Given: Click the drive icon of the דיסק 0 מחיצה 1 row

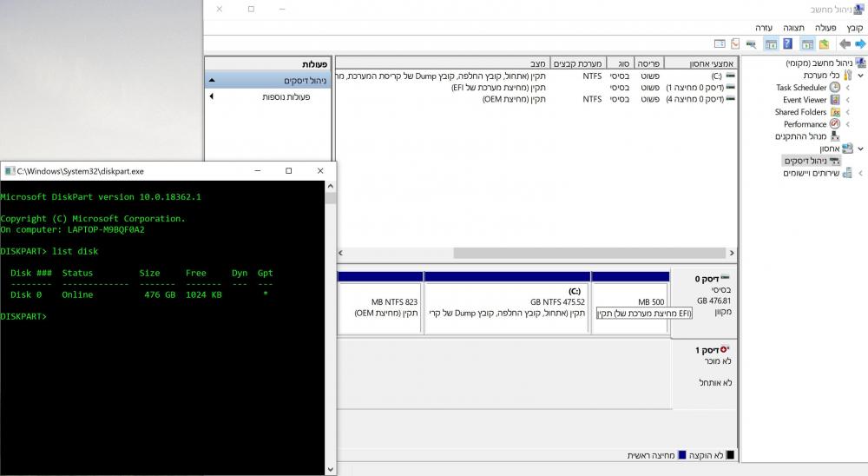Looking at the screenshot, I should (x=730, y=87).
